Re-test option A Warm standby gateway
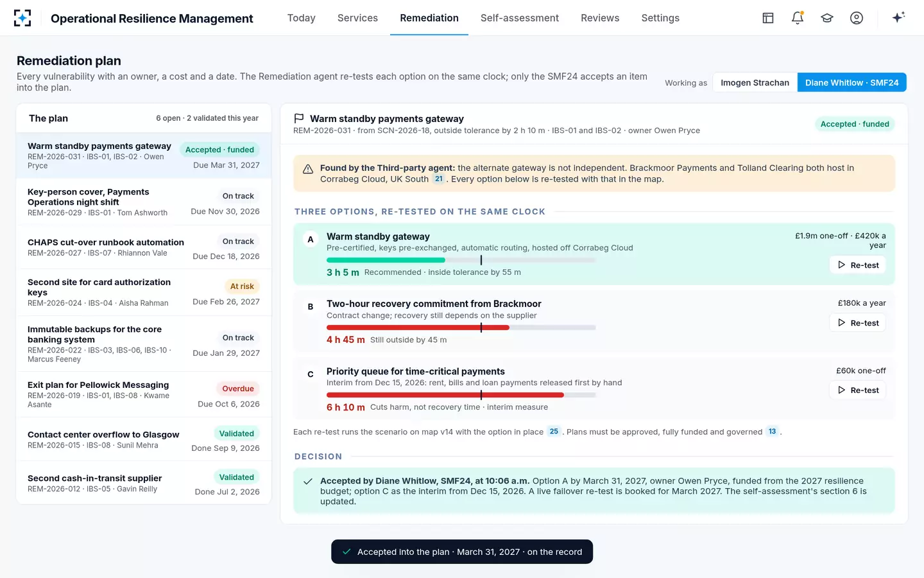924x578 pixels. click(858, 265)
